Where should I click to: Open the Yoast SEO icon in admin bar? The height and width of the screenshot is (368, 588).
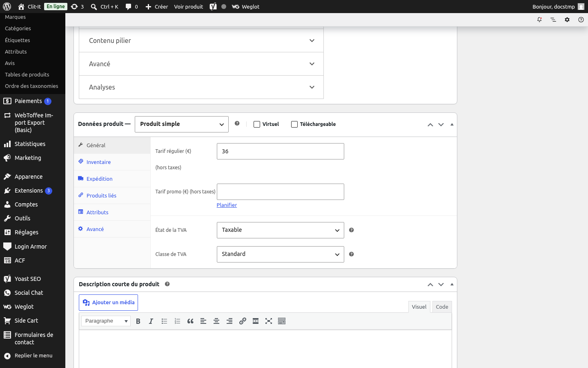[213, 7]
